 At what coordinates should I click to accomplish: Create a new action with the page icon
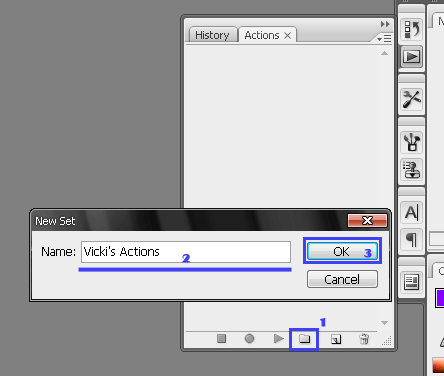tap(336, 339)
